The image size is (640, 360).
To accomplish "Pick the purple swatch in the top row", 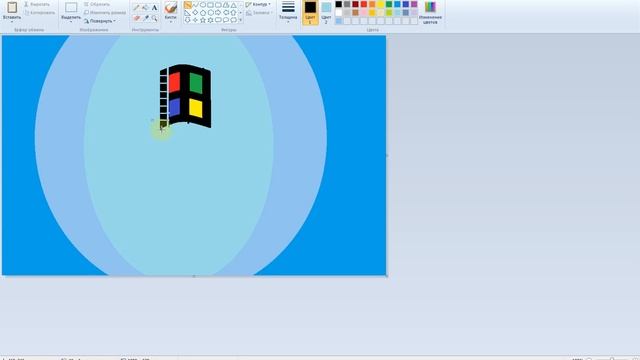I will click(x=414, y=4).
